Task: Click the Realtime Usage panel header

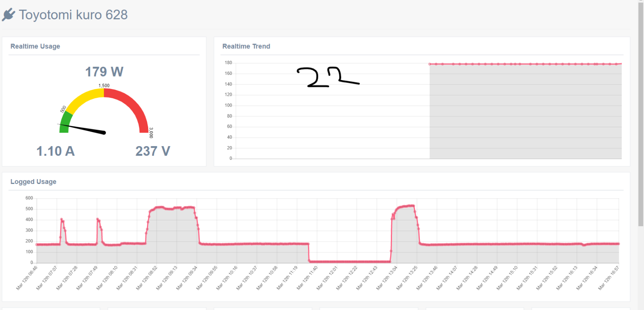Action: coord(35,46)
